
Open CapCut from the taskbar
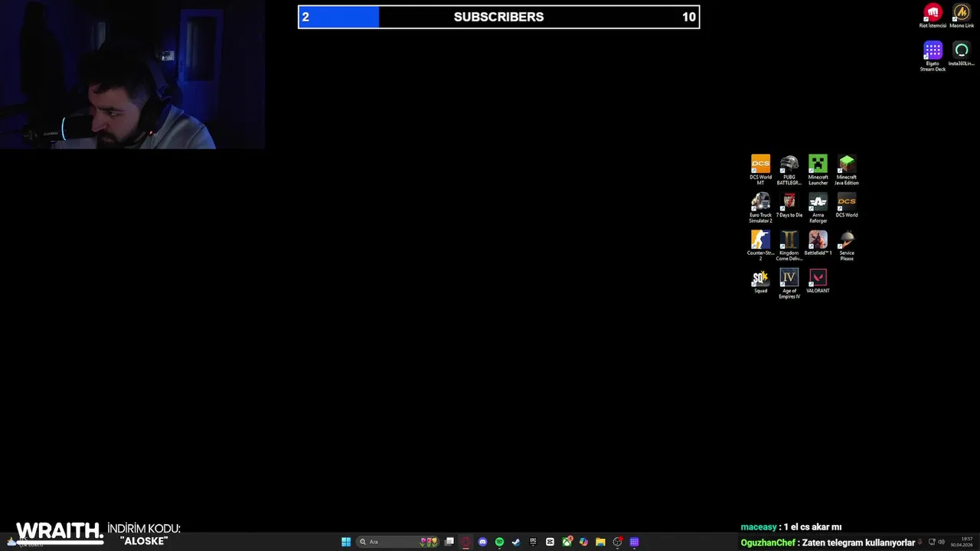tap(550, 542)
